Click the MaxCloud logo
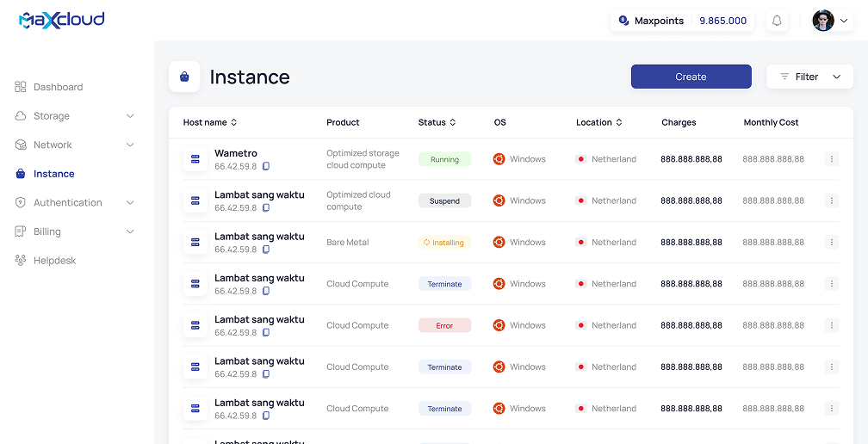Screen dimensions: 868x444 [61, 20]
